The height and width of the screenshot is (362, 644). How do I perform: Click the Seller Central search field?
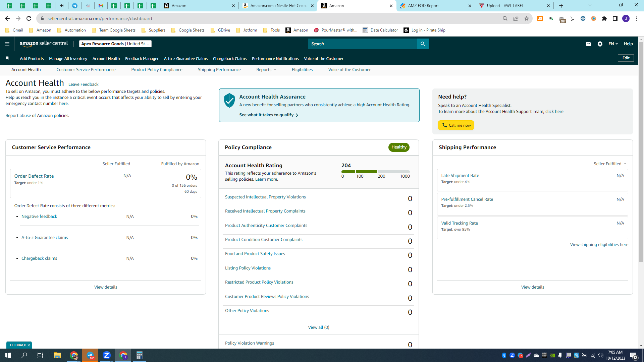click(x=362, y=44)
